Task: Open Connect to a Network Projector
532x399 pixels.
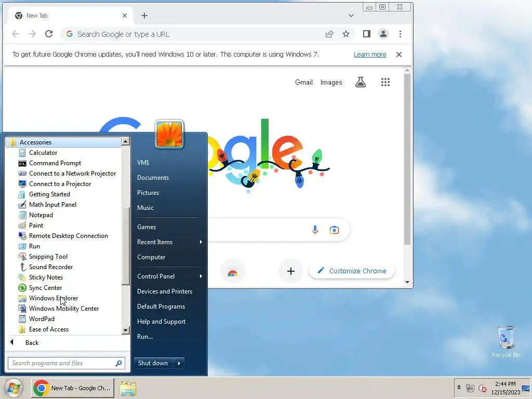Action: tap(72, 174)
